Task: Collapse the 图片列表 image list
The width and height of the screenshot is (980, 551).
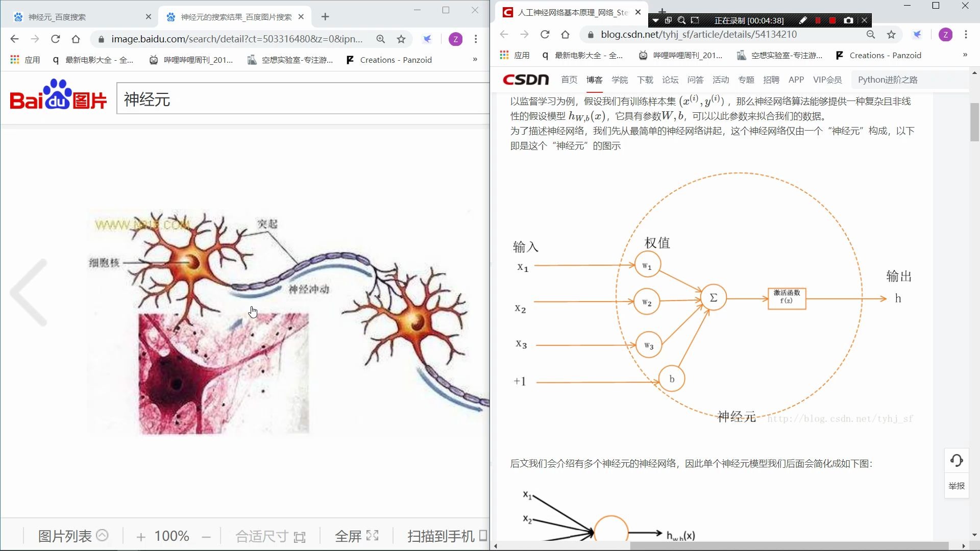Action: pyautogui.click(x=73, y=536)
